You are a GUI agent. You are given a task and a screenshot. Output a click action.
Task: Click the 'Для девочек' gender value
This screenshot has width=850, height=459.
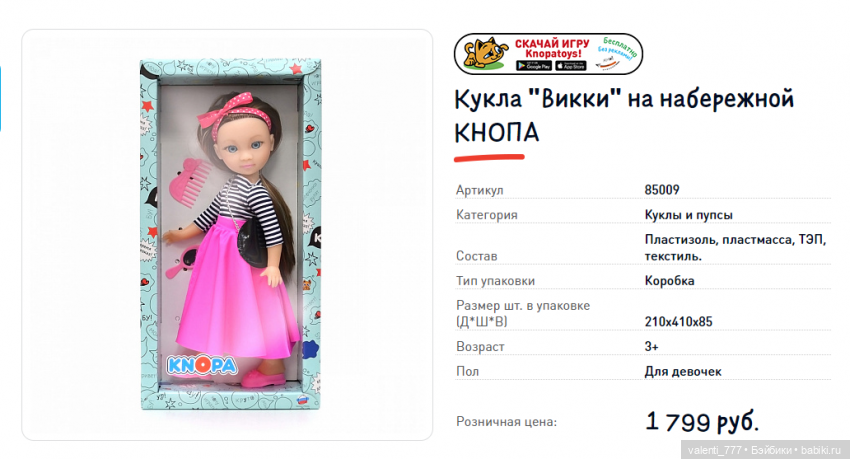click(683, 372)
